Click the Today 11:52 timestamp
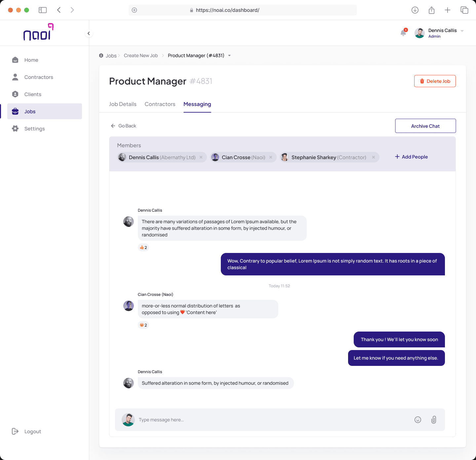The height and width of the screenshot is (460, 476). (x=279, y=286)
